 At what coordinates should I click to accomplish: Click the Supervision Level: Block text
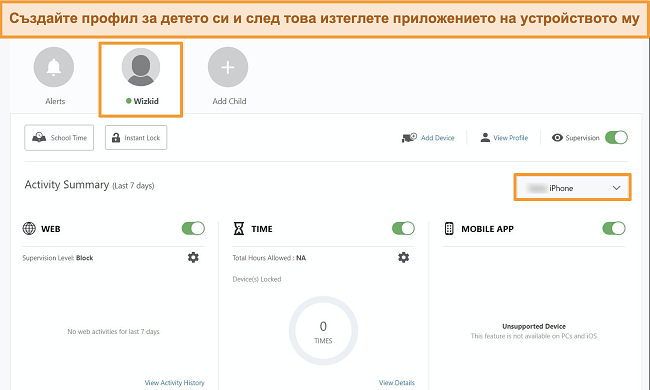coord(58,258)
